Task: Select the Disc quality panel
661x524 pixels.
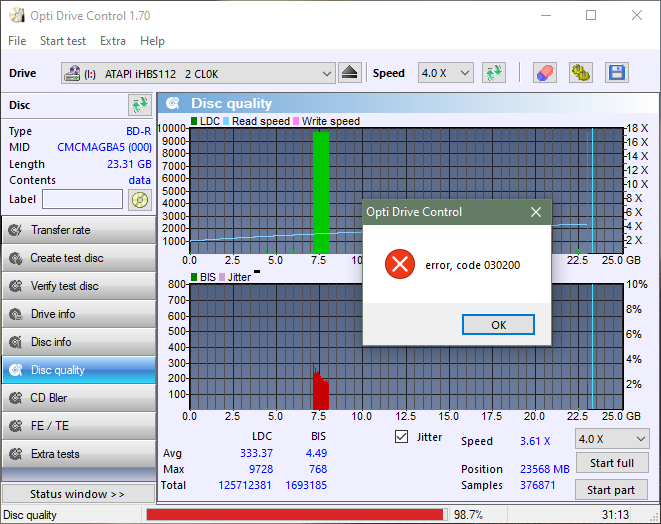Action: (x=79, y=370)
